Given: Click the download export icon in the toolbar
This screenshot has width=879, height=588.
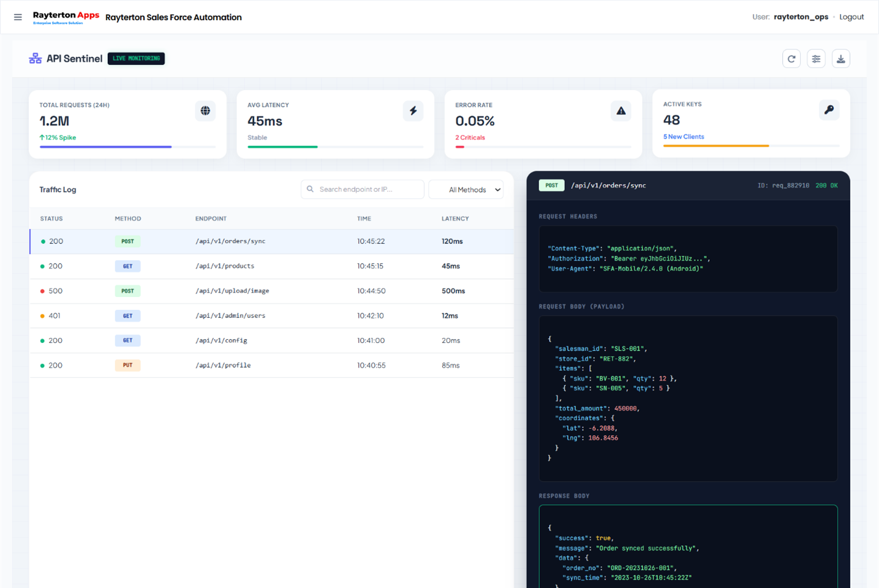Looking at the screenshot, I should pyautogui.click(x=841, y=58).
